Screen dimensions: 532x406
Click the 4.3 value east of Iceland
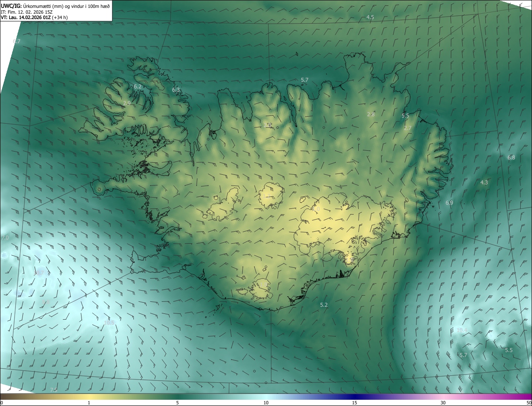tap(484, 182)
